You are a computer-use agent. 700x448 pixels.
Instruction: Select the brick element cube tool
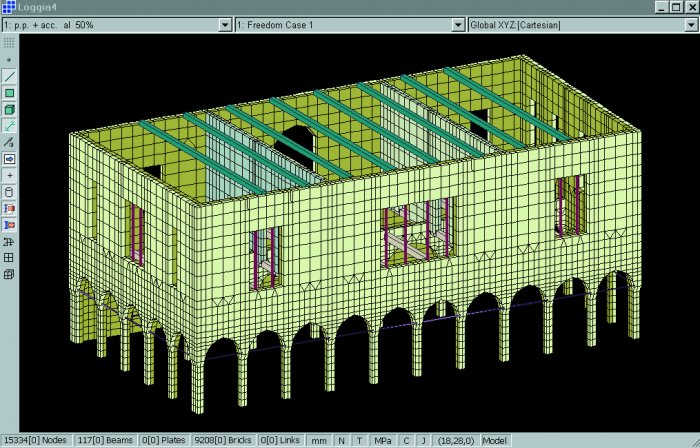click(9, 109)
